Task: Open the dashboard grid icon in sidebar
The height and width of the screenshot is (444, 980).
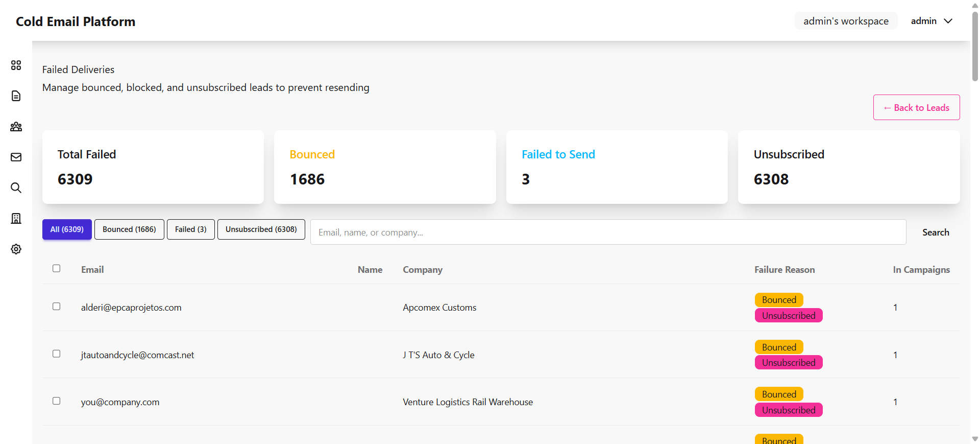Action: click(16, 65)
